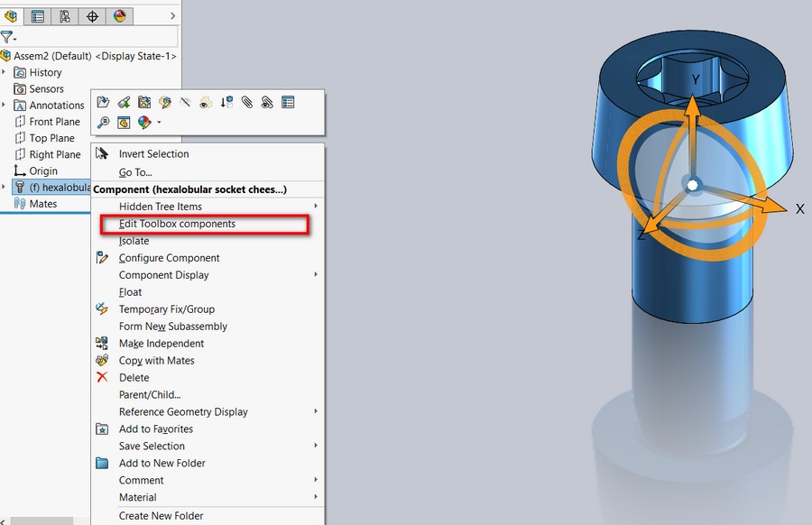Open the DimXpertManager crosshair tab
Screen dimensions: 812x525
pyautogui.click(x=92, y=16)
